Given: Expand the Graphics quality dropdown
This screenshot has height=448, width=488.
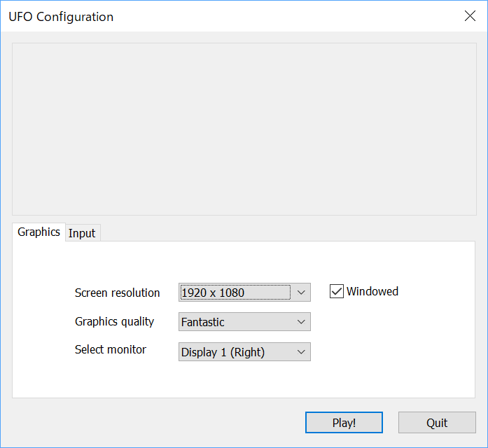Looking at the screenshot, I should 244,322.
